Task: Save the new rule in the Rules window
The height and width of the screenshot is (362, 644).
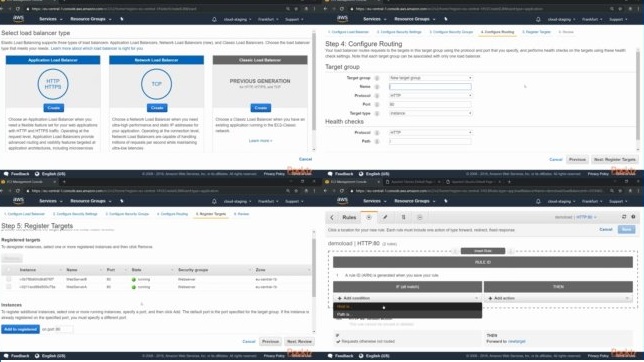Action: [626, 229]
